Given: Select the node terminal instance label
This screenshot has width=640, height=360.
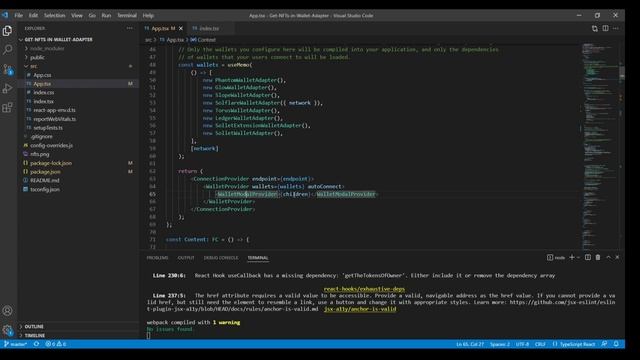Looking at the screenshot, I should coord(556,258).
